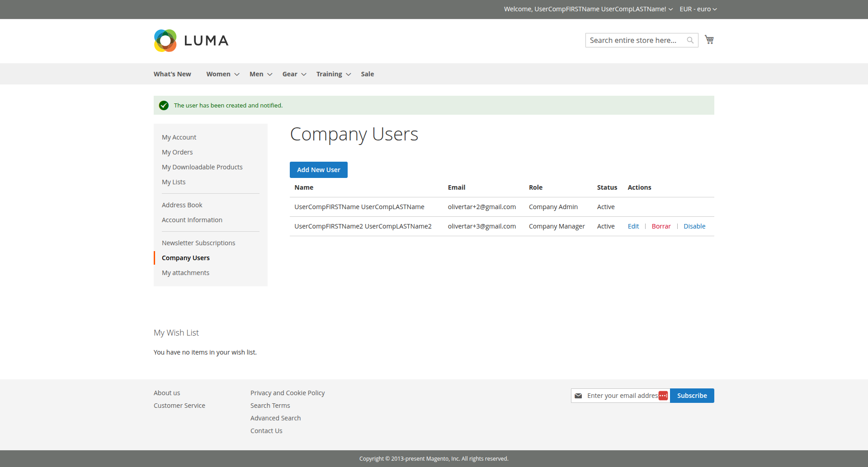
Task: Click the Borrar action link
Action: pos(661,226)
